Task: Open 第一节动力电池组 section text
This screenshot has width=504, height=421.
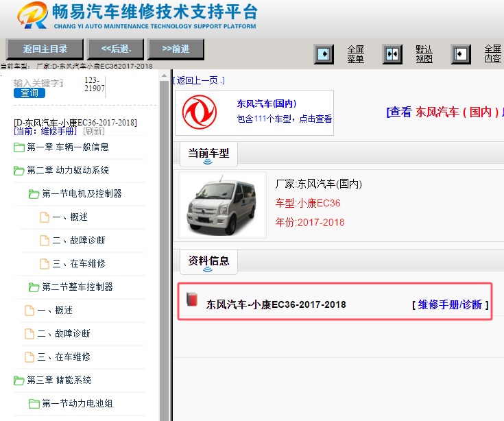Action: [77, 403]
